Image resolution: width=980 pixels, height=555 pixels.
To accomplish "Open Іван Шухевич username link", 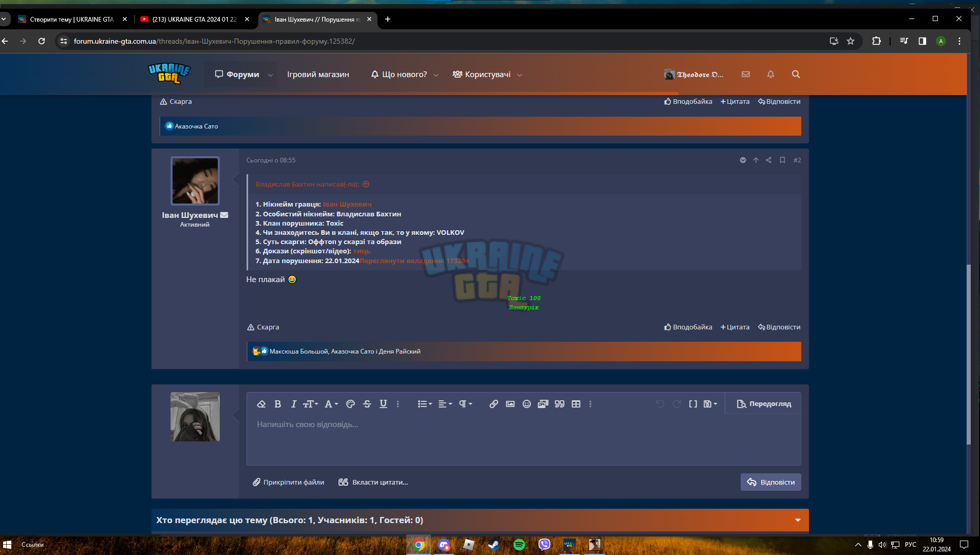I will [x=190, y=215].
